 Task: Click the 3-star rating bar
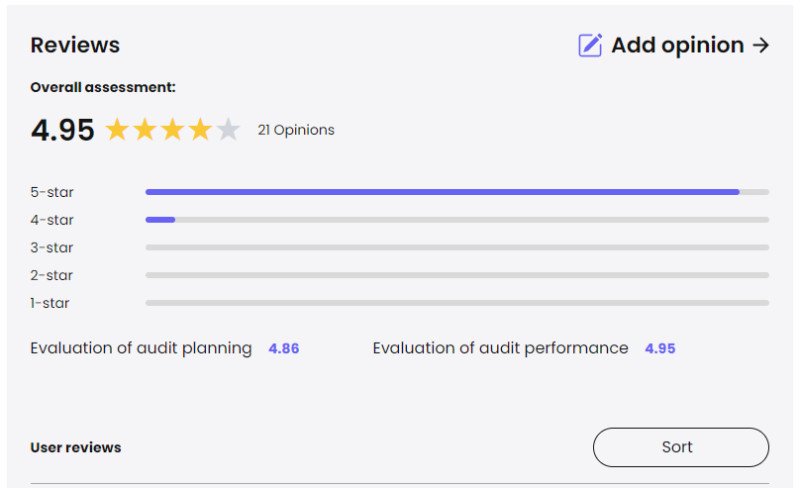[x=457, y=247]
